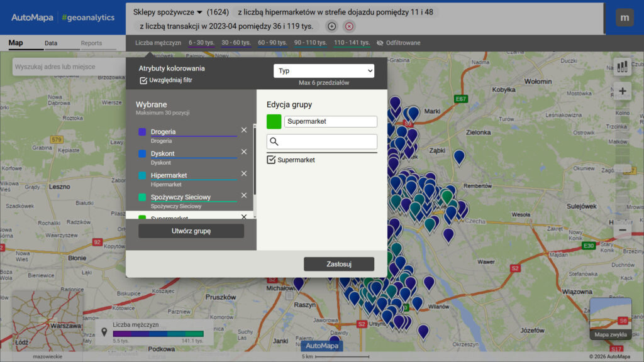Open the Typ attribute dropdown
The width and height of the screenshot is (644, 362).
coord(323,70)
